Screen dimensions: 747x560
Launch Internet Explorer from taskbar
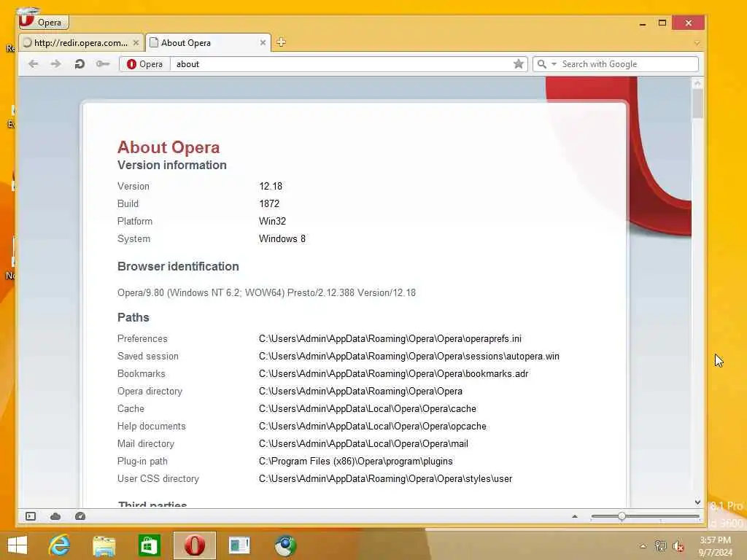point(59,545)
